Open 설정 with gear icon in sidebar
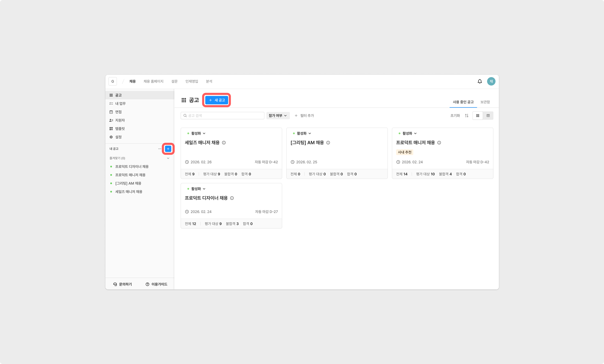This screenshot has height=364, width=604. 118,137
